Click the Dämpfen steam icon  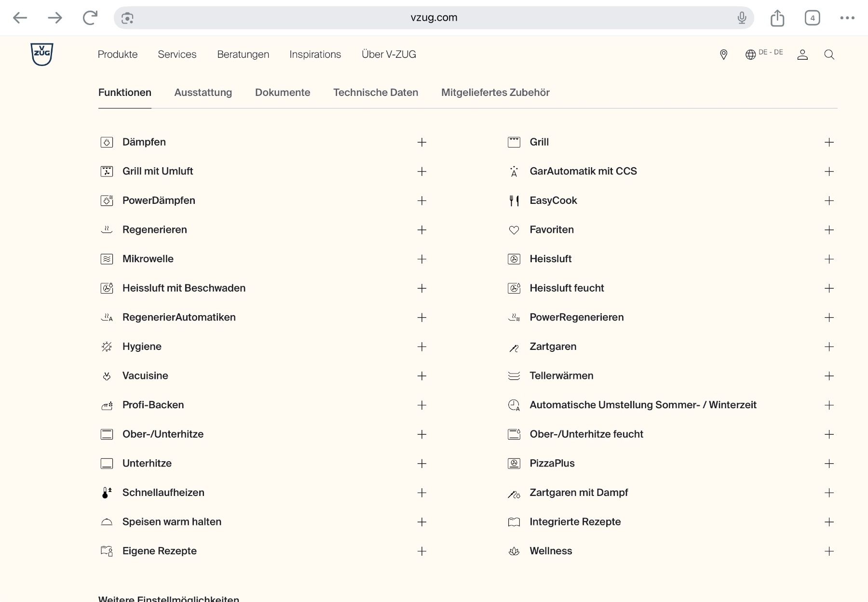pos(107,142)
